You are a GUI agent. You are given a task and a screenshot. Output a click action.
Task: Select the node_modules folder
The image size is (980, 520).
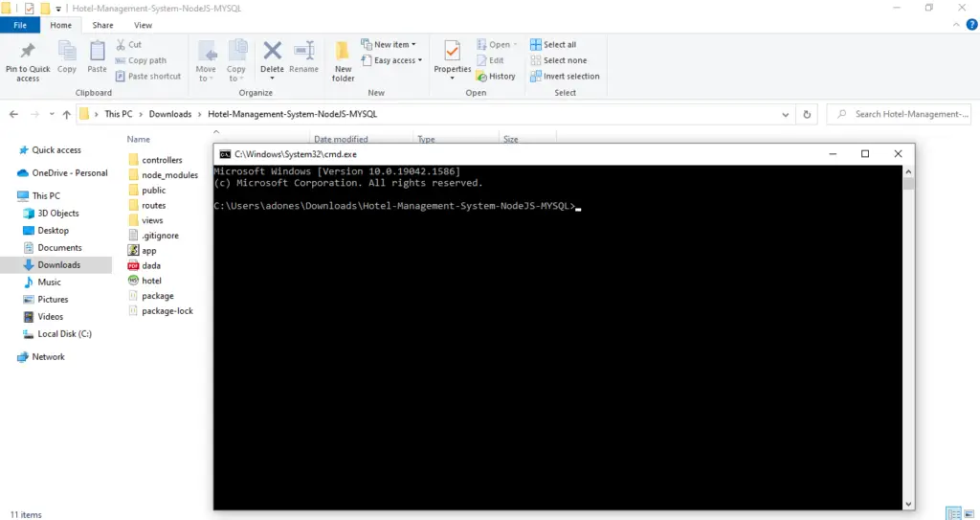168,175
